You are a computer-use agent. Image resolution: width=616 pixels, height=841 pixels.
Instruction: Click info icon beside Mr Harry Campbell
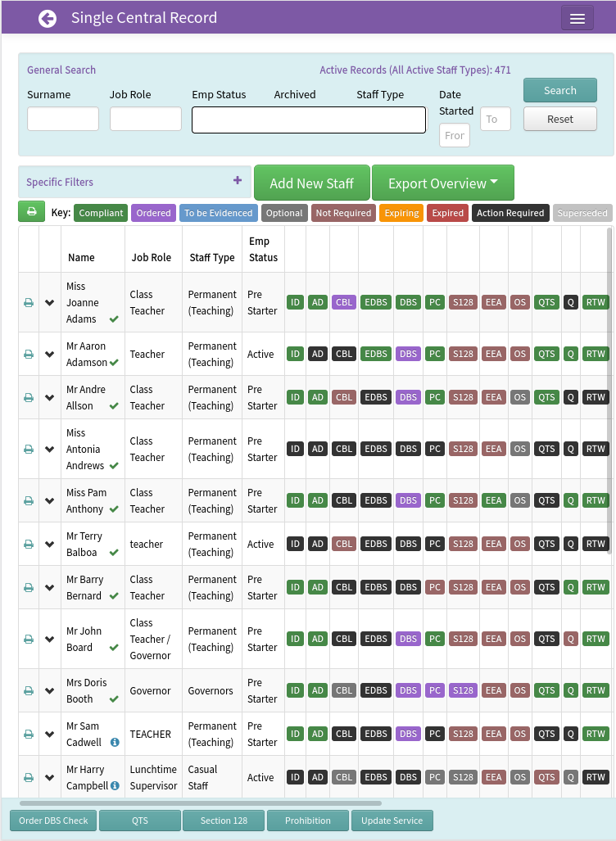coord(115,786)
